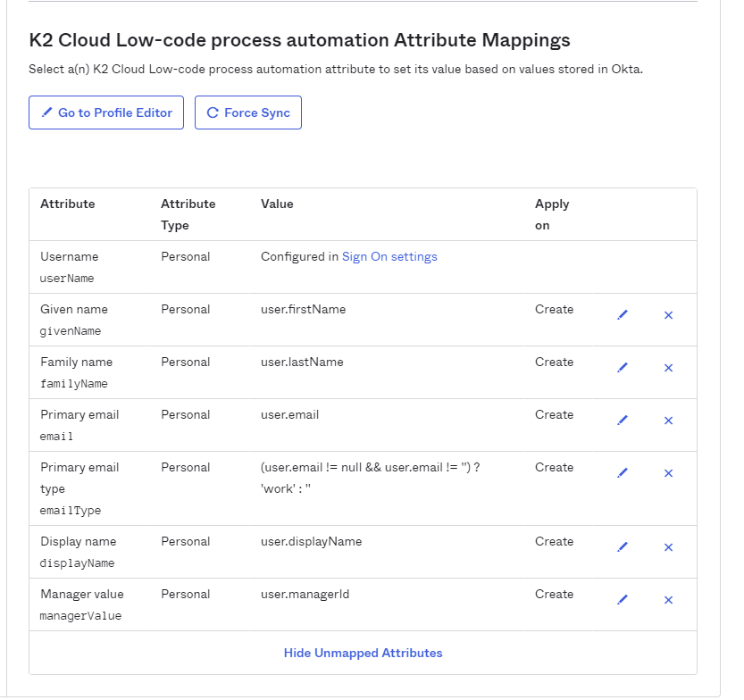Delete the Primary email mapping

668,421
